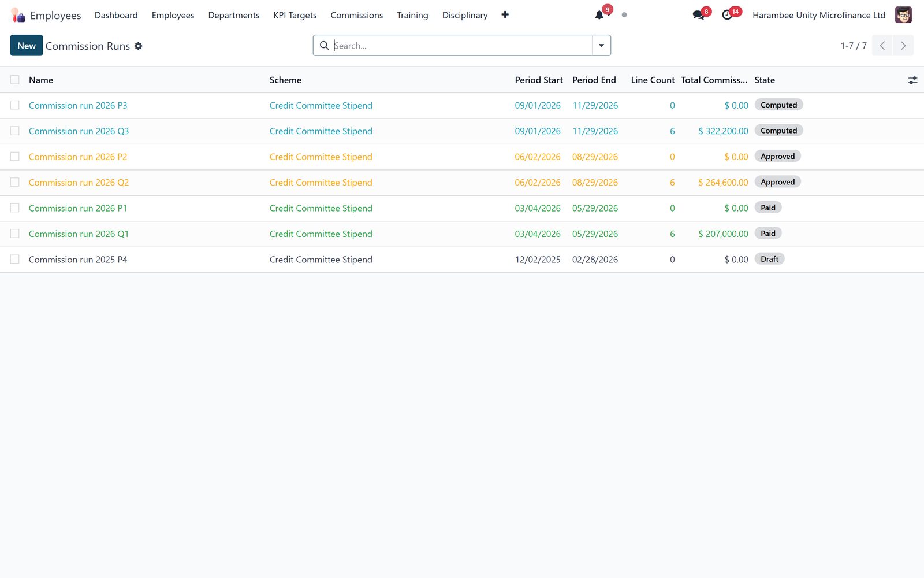Open the Commissions menu

pos(357,15)
